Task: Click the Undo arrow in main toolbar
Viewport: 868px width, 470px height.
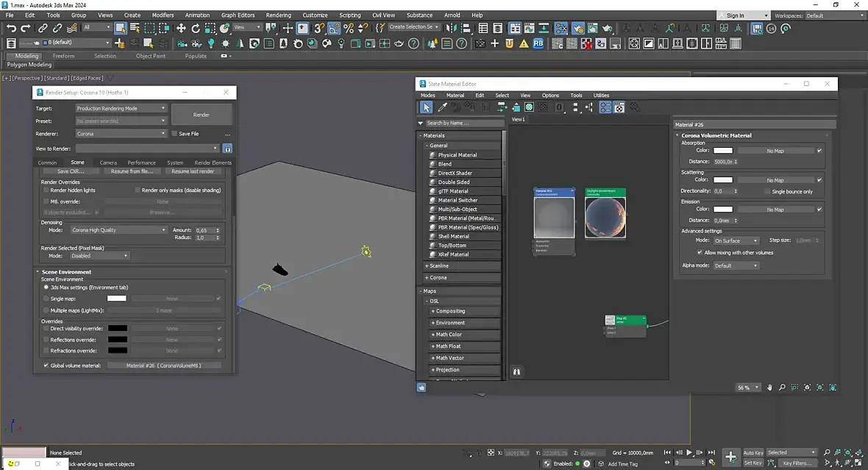Action: 11,28
